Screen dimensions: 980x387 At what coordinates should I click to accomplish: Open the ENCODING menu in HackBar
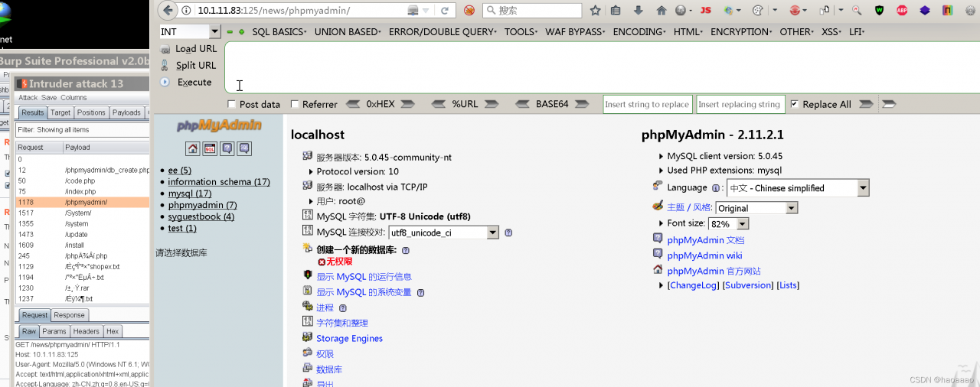641,32
